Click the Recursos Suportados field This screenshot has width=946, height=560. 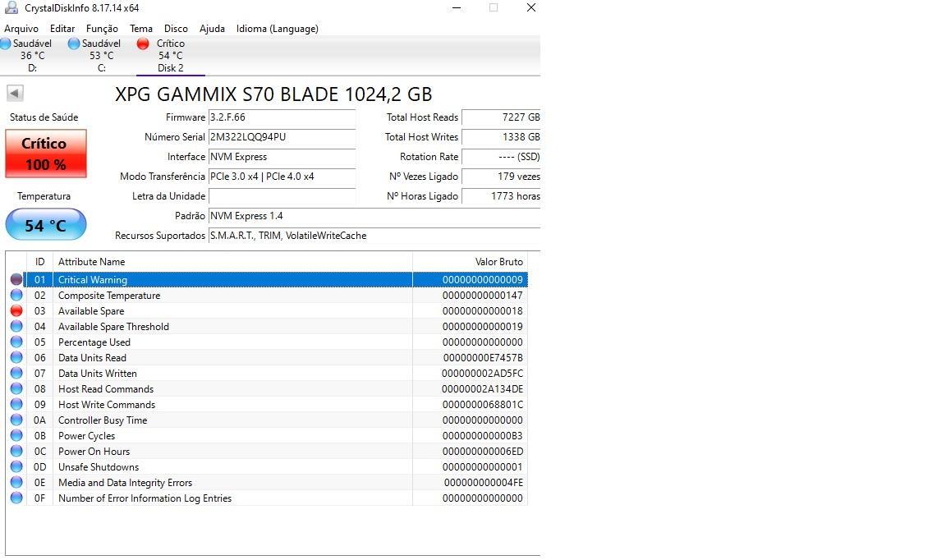tap(374, 236)
